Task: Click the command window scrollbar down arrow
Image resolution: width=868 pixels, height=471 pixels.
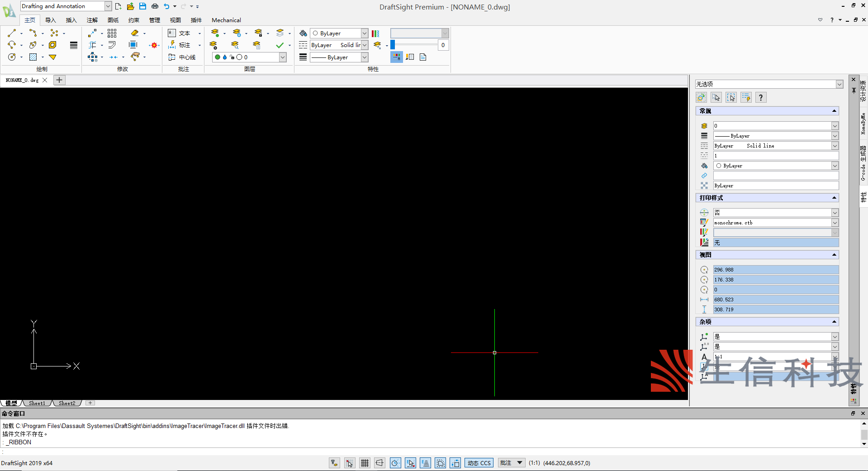Action: [x=864, y=444]
